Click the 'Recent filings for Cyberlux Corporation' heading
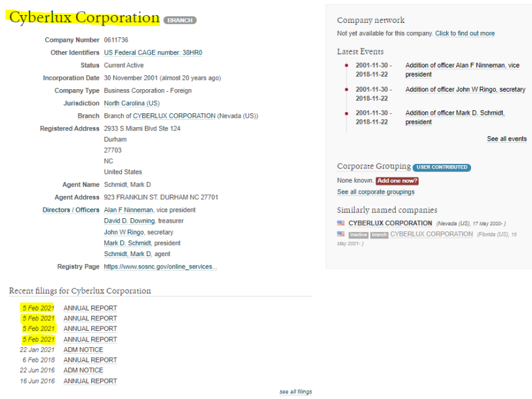The height and width of the screenshot is (399, 532). click(x=80, y=291)
